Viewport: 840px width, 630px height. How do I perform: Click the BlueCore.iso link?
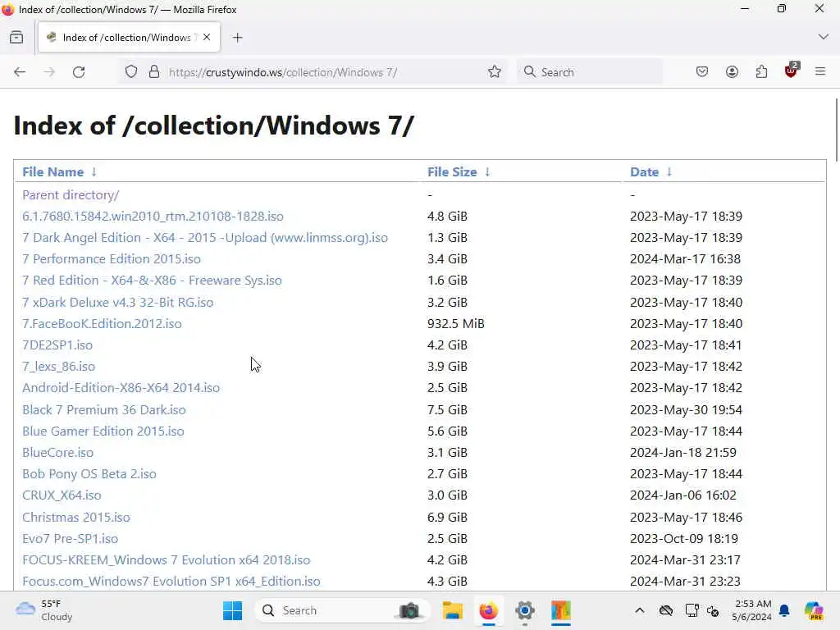pyautogui.click(x=58, y=453)
